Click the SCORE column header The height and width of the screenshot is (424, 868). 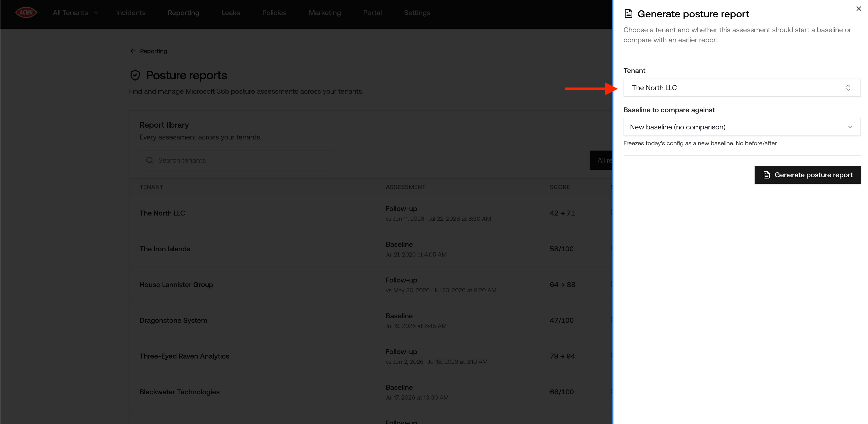point(560,187)
